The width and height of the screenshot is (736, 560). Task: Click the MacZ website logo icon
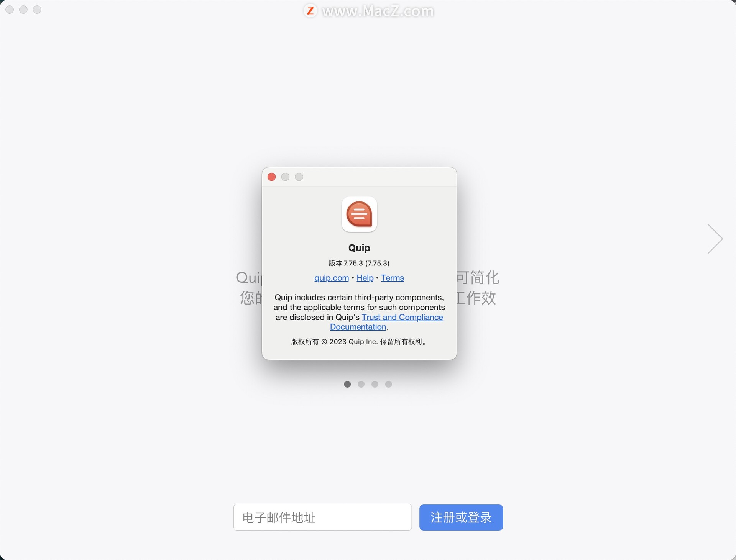click(x=308, y=11)
